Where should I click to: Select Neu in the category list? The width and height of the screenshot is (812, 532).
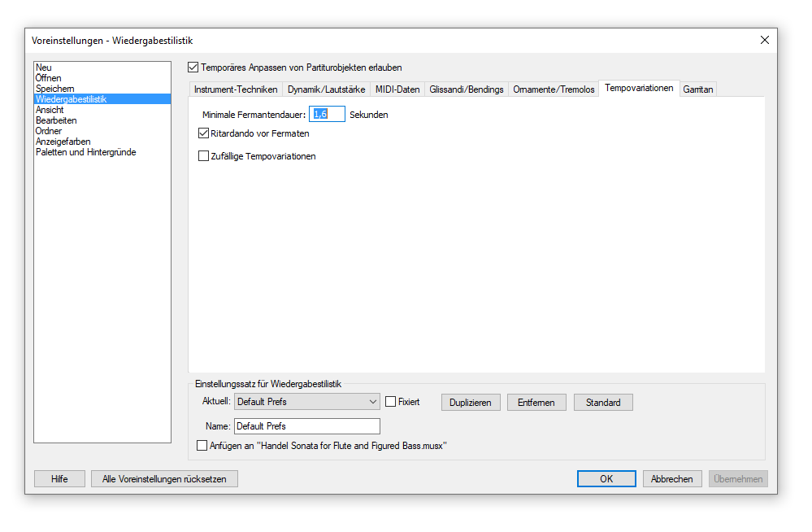(102, 68)
